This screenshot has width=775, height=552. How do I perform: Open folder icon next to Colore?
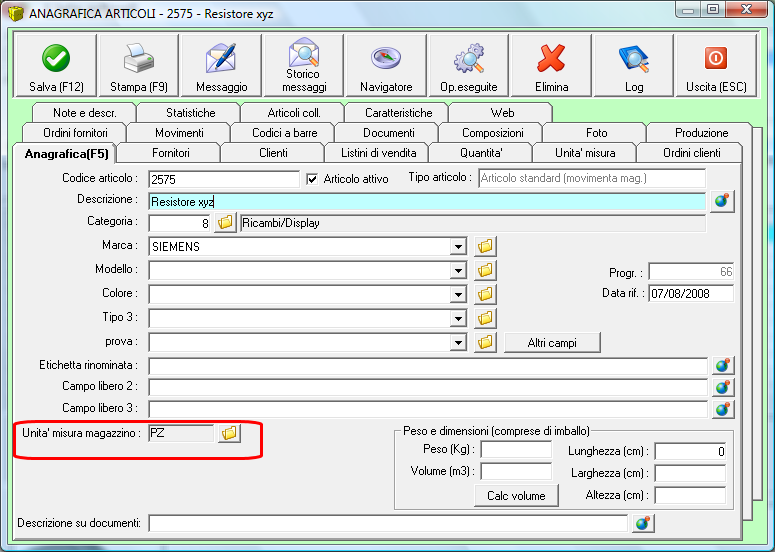[x=485, y=294]
